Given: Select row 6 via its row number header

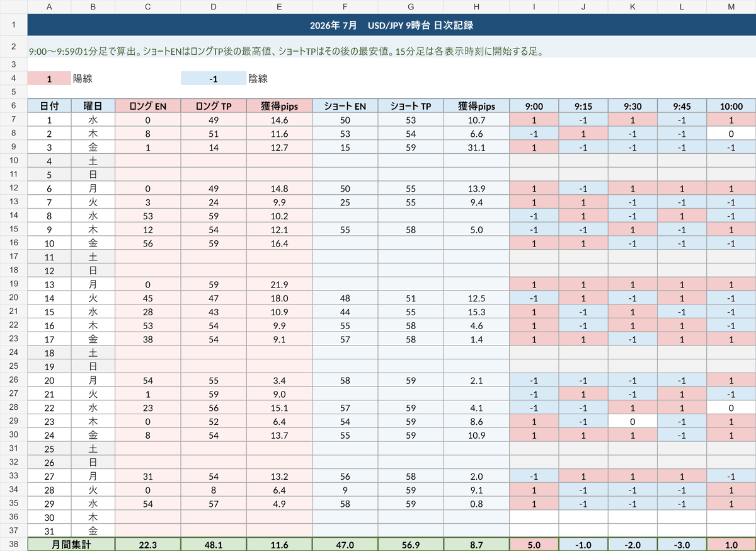Looking at the screenshot, I should [x=14, y=106].
